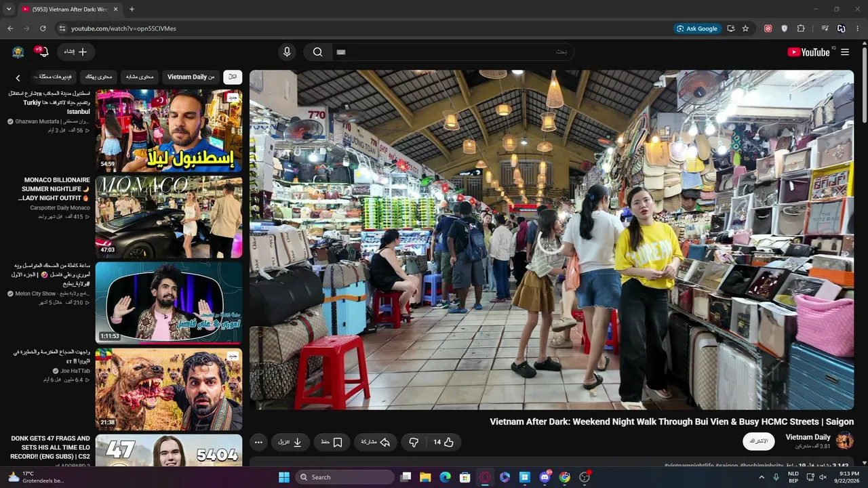Open the Monaco Billionaire Nightlife video thumbnail
The image size is (868, 488).
click(169, 217)
